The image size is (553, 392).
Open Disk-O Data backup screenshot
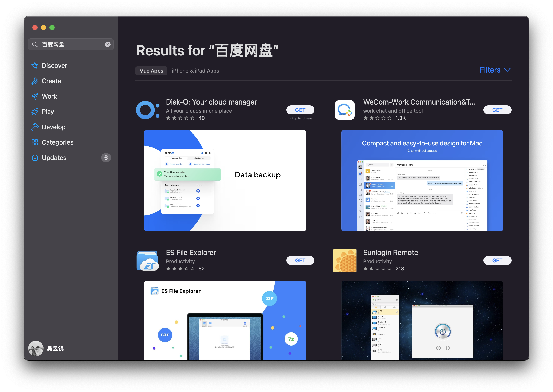click(x=225, y=181)
